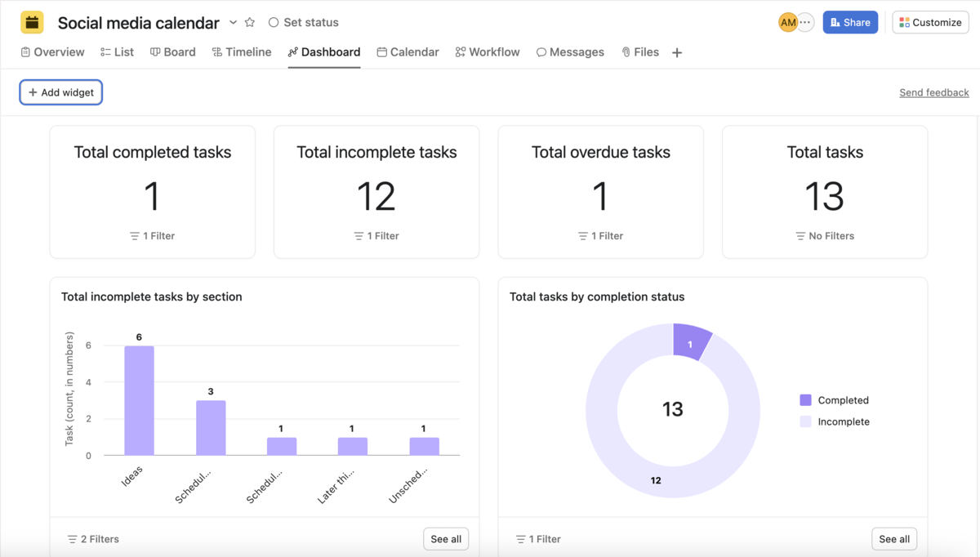Image resolution: width=980 pixels, height=557 pixels.
Task: Click the project calendar icon beside the title
Action: (x=31, y=21)
